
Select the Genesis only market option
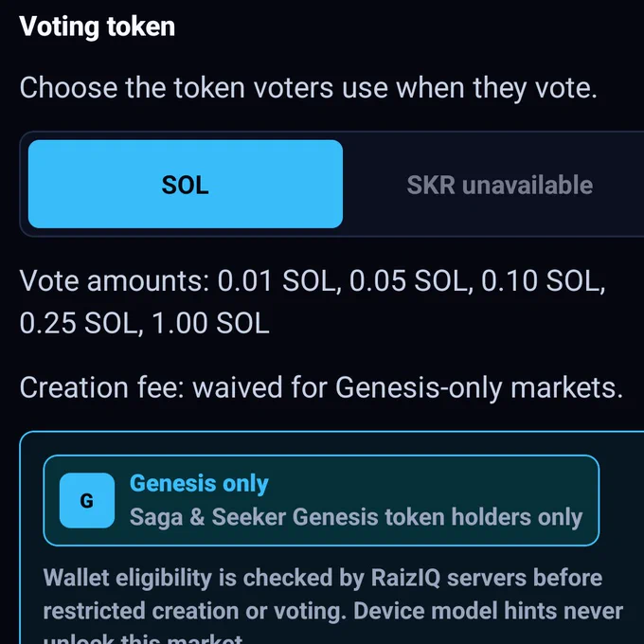point(321,500)
